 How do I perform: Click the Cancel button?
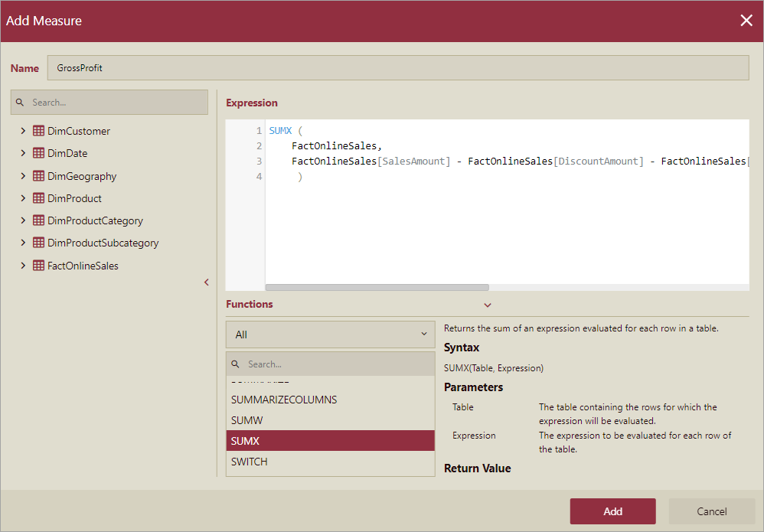coord(711,511)
